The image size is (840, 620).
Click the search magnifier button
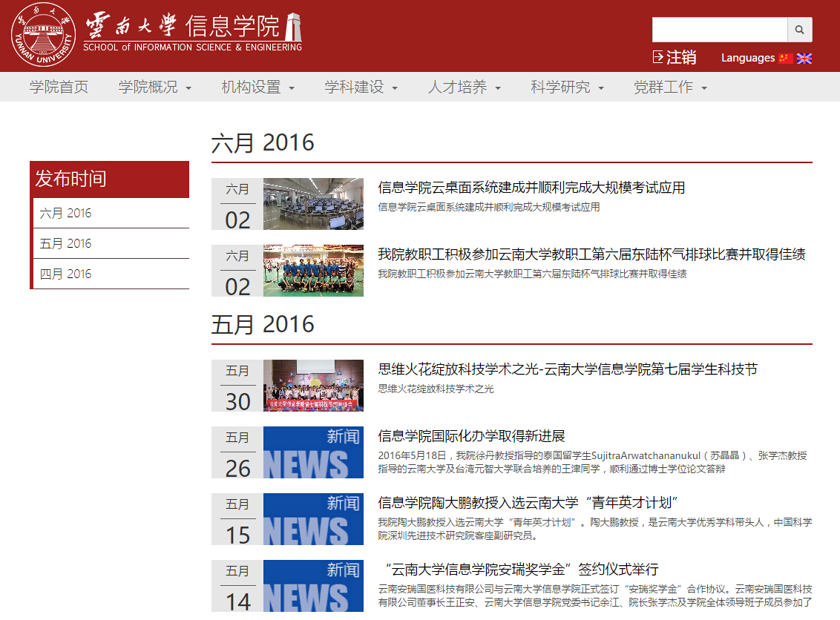click(x=799, y=30)
